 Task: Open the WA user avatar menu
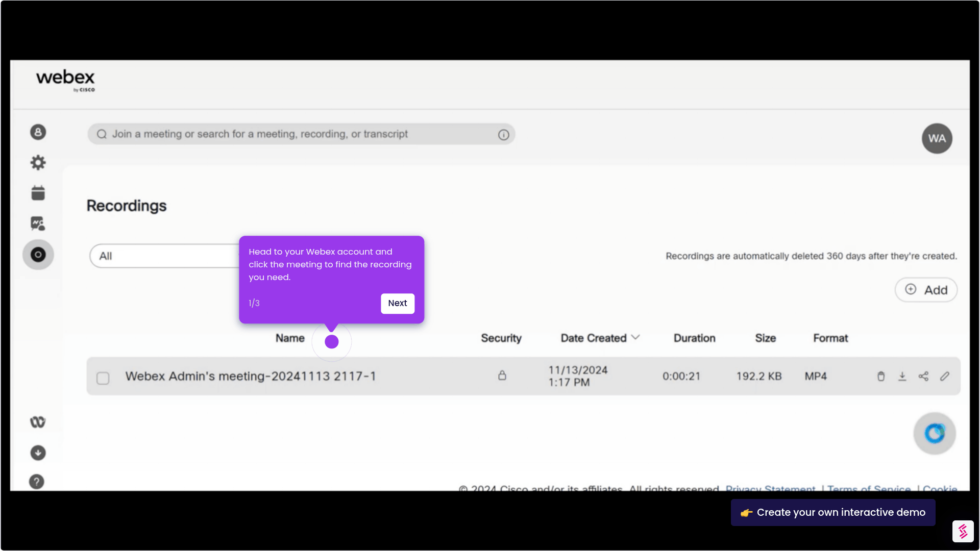(937, 138)
